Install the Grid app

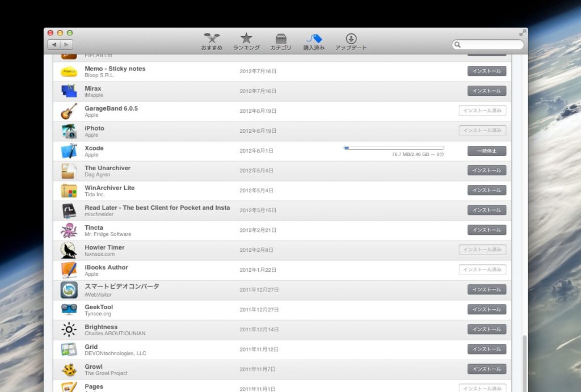(486, 349)
